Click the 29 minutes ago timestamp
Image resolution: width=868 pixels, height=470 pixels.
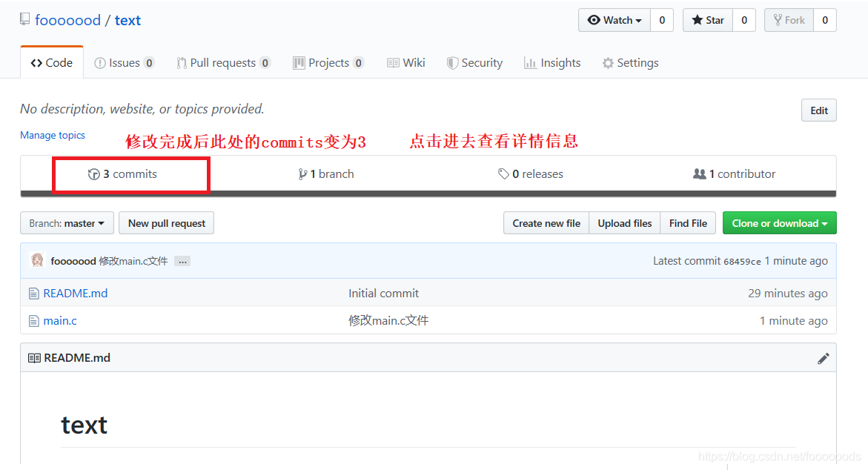[788, 294]
